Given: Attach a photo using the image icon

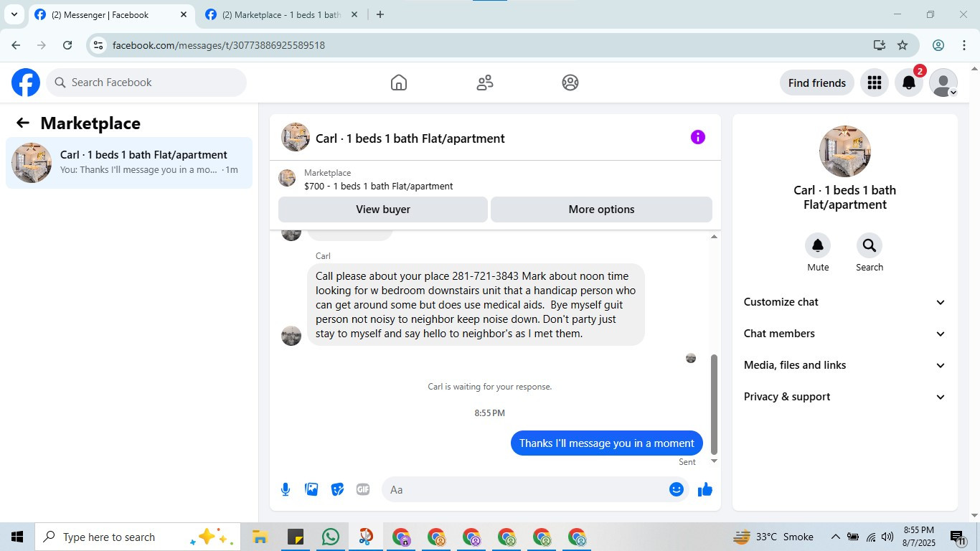Looking at the screenshot, I should [x=311, y=489].
